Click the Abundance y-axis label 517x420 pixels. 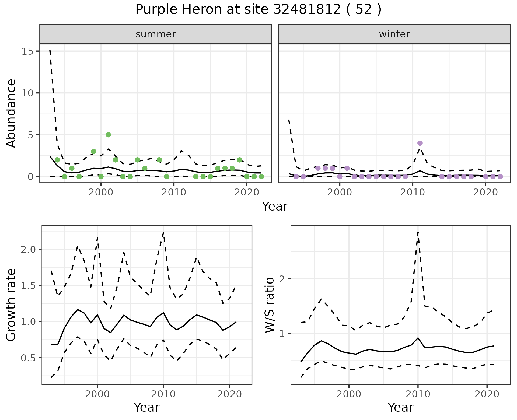coord(11,113)
